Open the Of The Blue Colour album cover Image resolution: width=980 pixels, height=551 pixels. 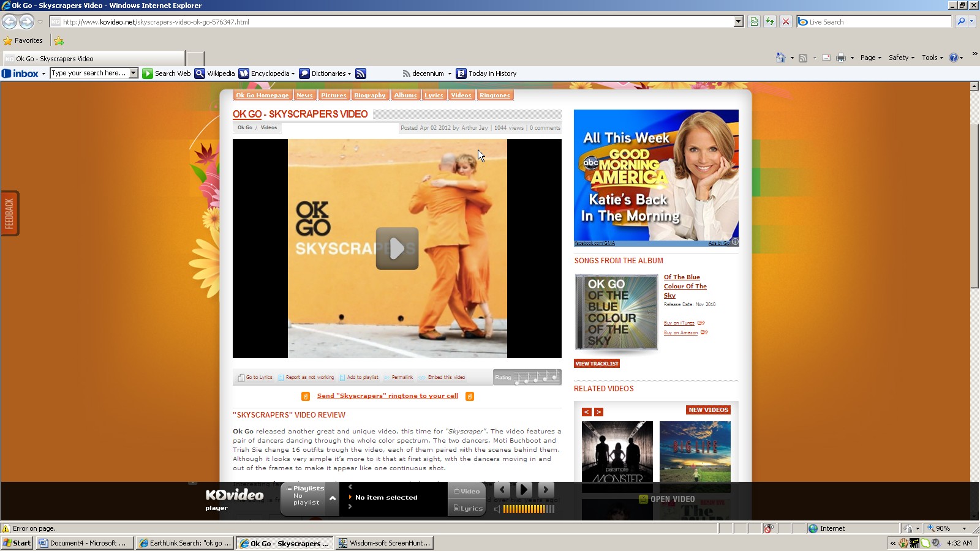tap(616, 312)
